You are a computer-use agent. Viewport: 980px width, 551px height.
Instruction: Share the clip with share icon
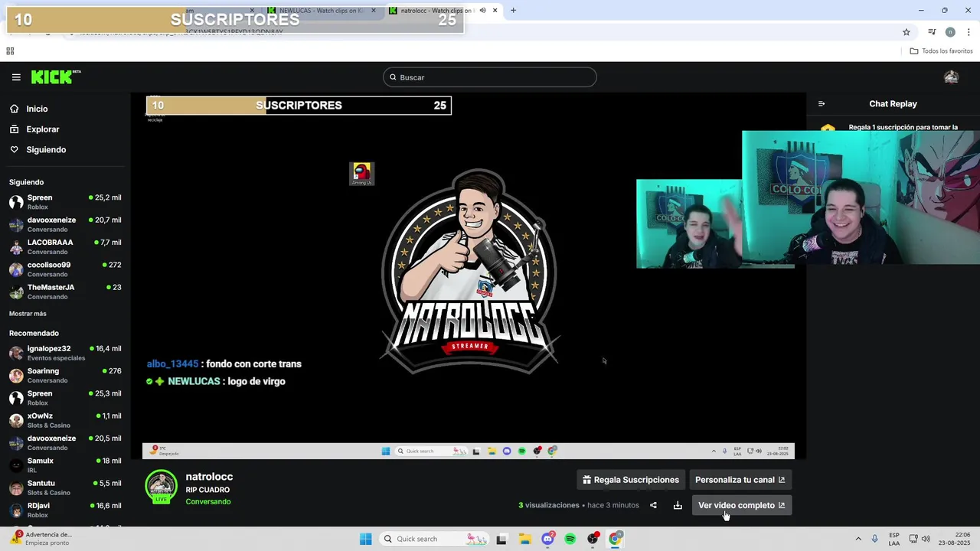click(653, 505)
